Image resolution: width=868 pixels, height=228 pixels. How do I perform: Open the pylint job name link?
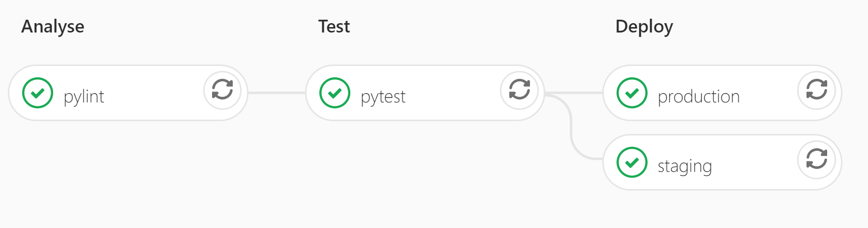click(x=84, y=97)
